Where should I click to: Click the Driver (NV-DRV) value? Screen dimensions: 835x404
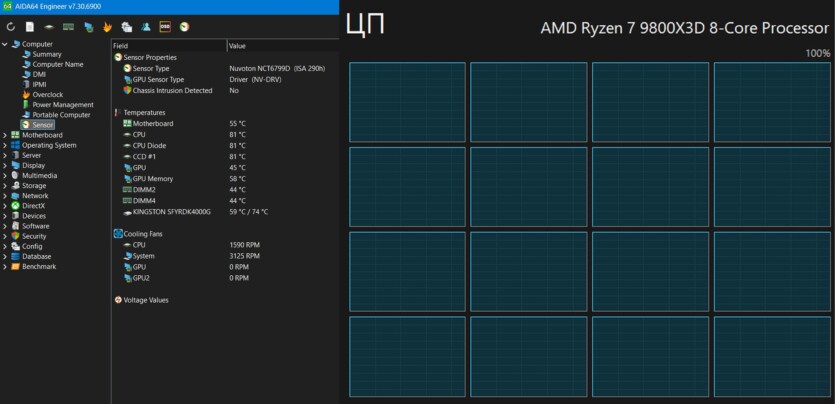coord(255,80)
